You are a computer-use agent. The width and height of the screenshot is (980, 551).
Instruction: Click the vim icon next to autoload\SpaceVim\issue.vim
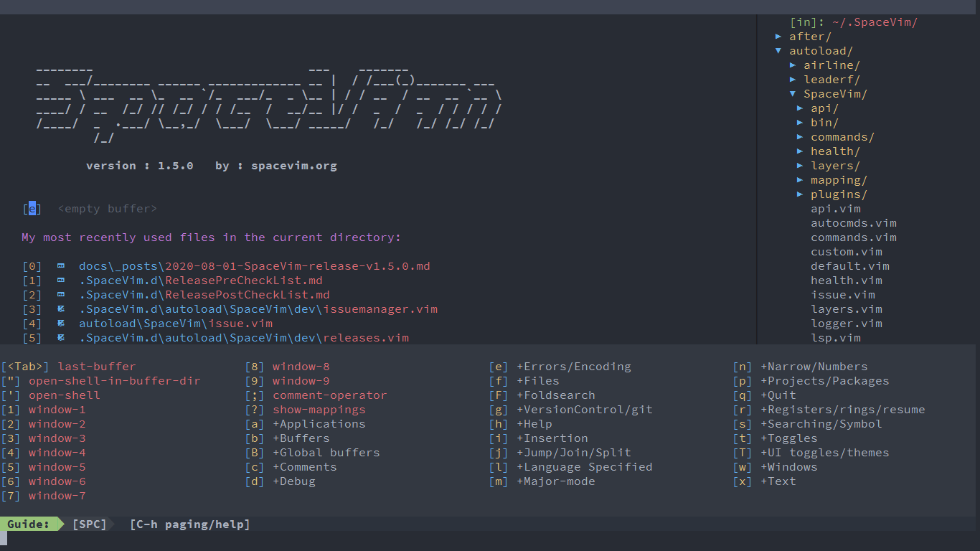(x=61, y=323)
